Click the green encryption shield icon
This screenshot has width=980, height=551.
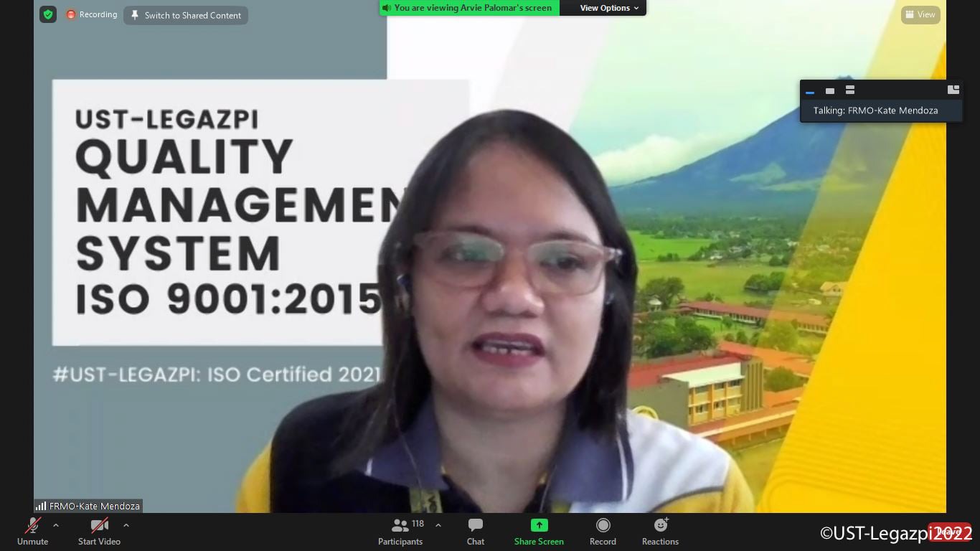48,14
